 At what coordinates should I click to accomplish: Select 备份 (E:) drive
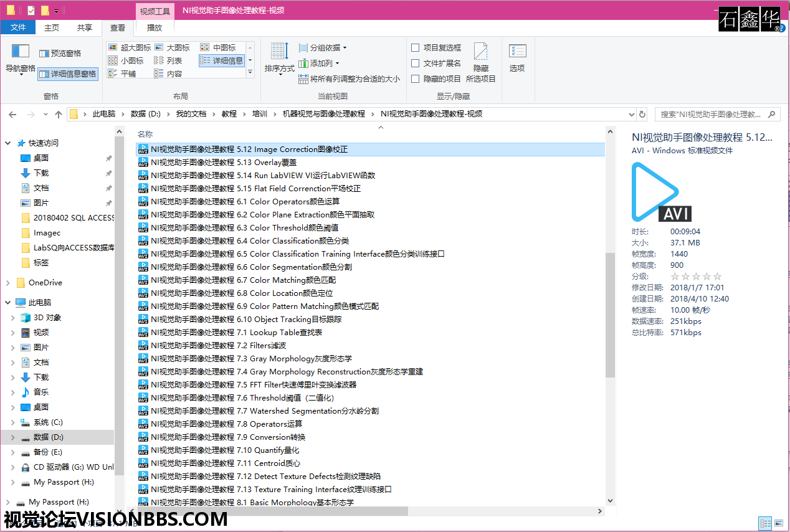[47, 452]
